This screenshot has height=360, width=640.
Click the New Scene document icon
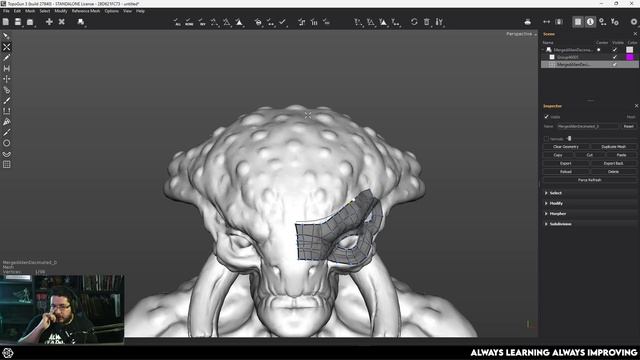click(6, 22)
